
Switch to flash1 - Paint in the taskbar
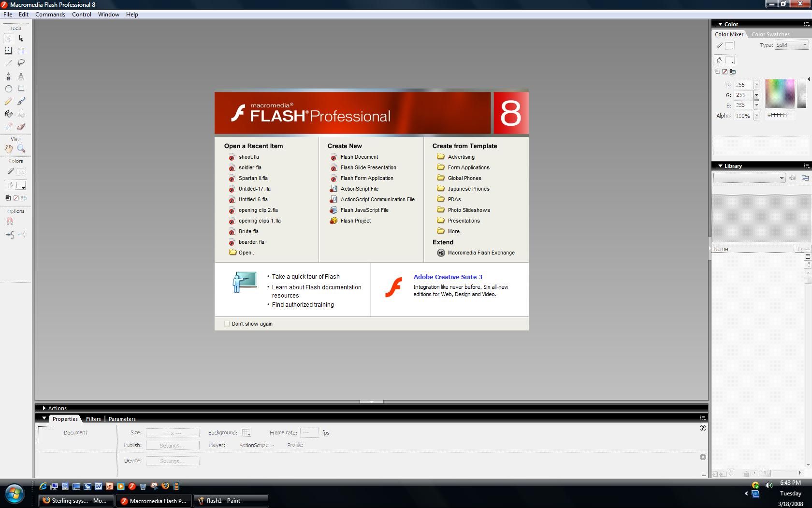(x=231, y=501)
